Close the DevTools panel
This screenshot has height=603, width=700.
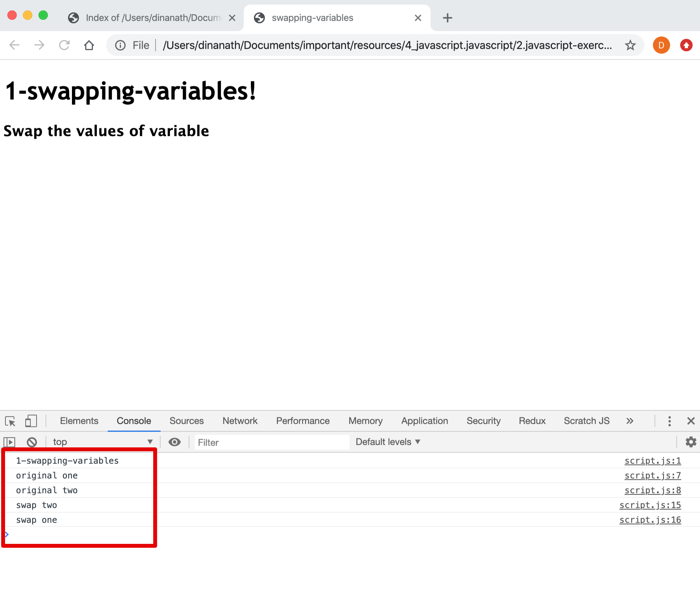pos(691,421)
